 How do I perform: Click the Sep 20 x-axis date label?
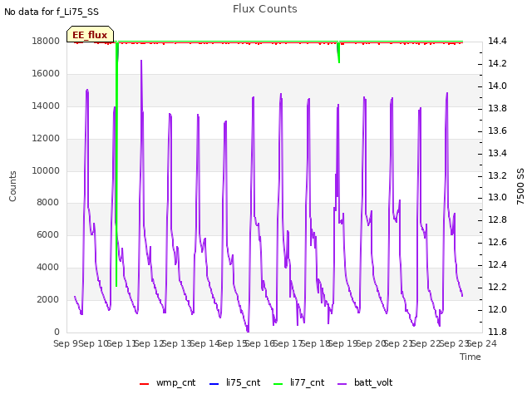point(372,343)
